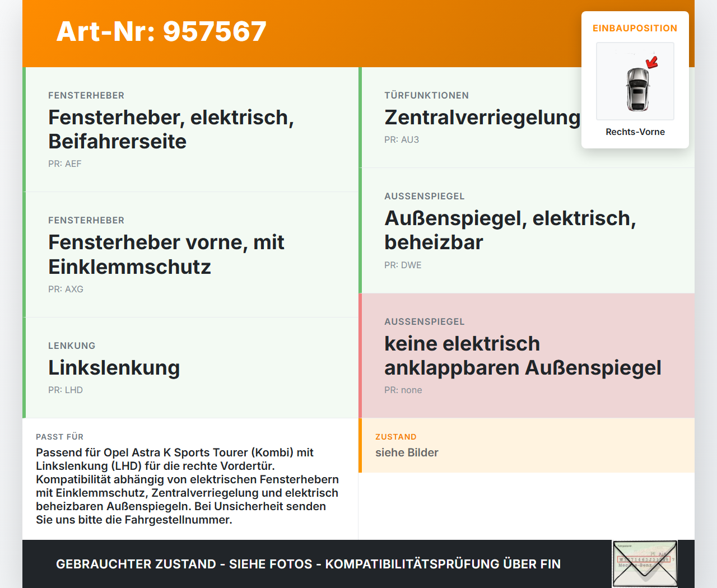Click the green stripe beside Linkslenkung card
This screenshot has height=588, width=717.
coord(24,367)
